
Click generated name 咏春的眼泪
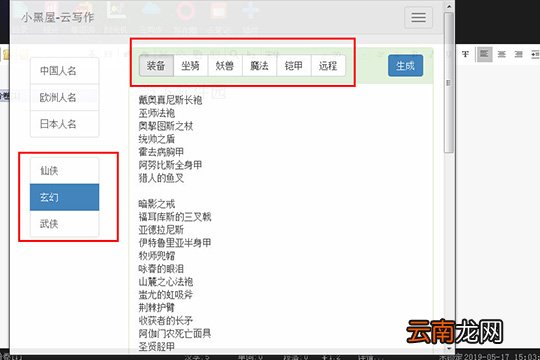coord(161,269)
